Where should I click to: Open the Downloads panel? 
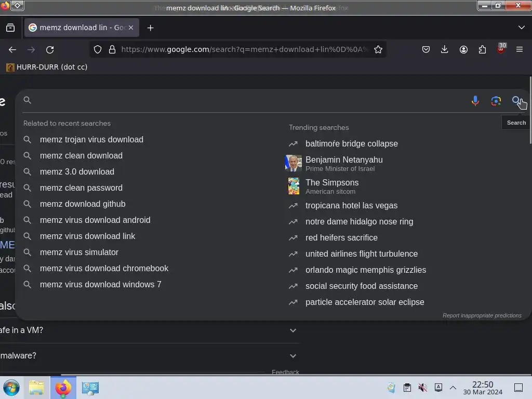point(445,49)
